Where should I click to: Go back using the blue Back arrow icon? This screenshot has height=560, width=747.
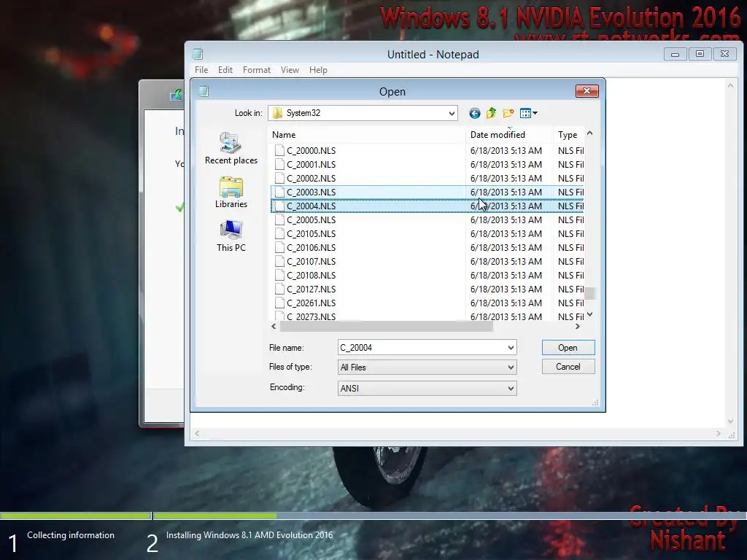(x=474, y=113)
